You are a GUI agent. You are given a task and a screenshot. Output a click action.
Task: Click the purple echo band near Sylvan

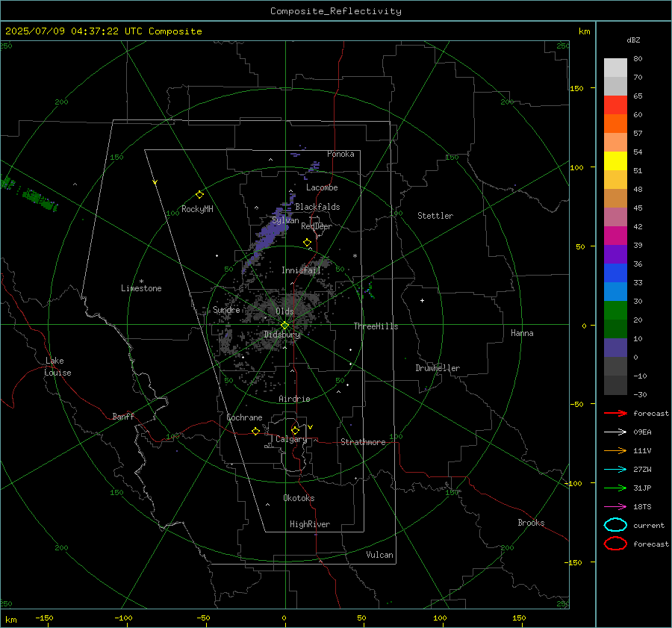pos(269,234)
